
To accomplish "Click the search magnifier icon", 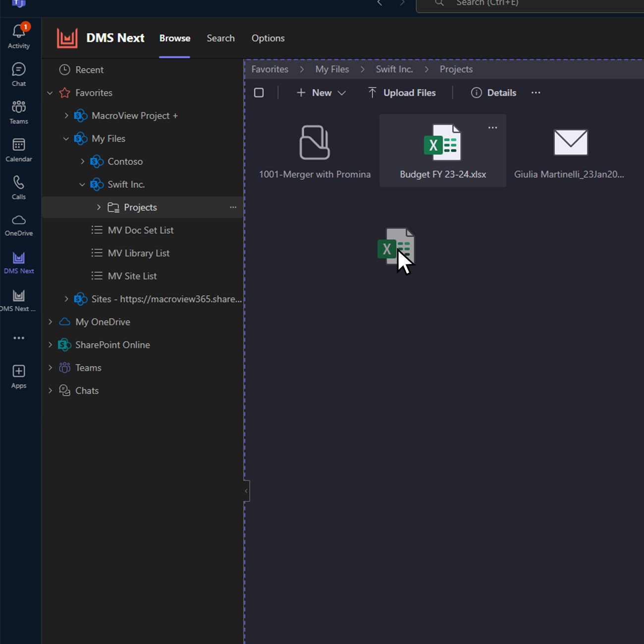I will pyautogui.click(x=439, y=3).
